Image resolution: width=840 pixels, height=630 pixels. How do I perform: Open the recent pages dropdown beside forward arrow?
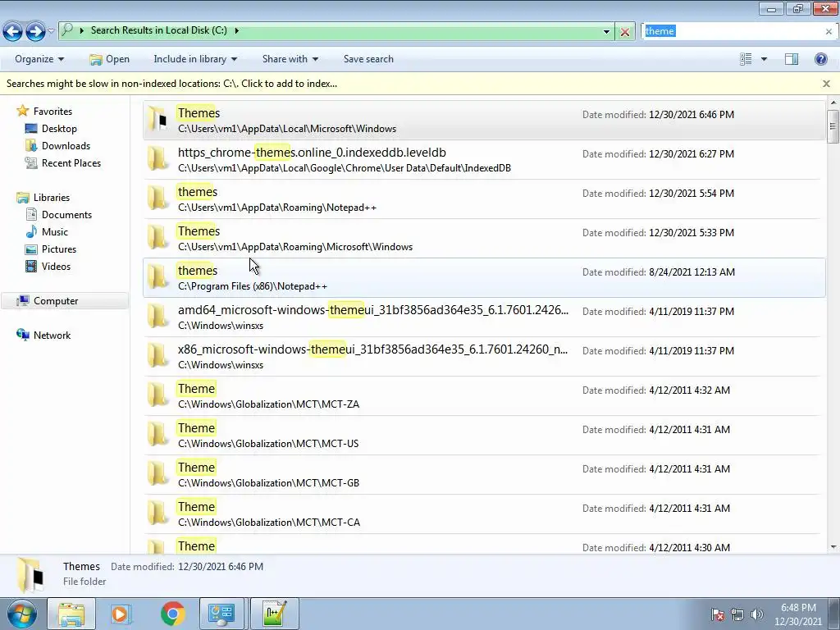52,31
